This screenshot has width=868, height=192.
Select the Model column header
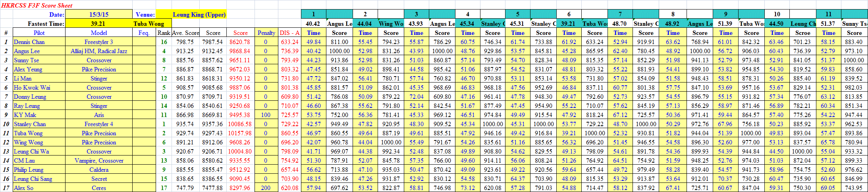(98, 33)
